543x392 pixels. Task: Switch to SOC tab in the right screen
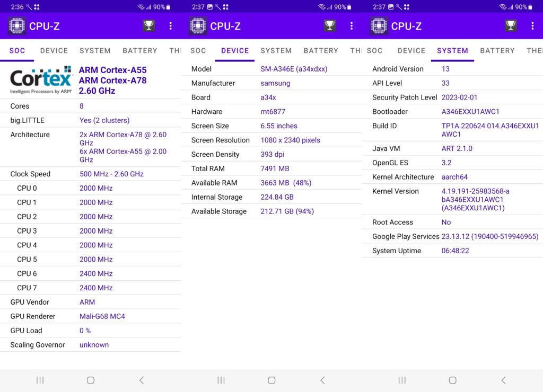[x=375, y=51]
